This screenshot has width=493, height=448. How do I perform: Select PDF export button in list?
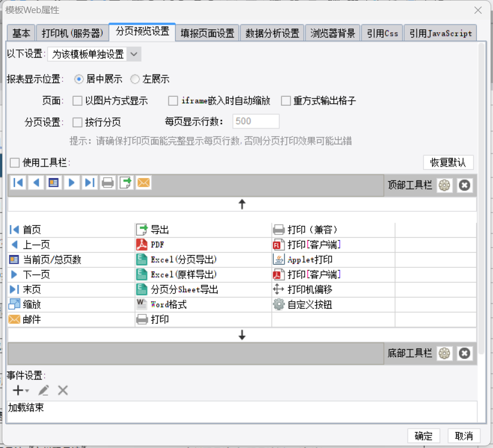coord(203,244)
